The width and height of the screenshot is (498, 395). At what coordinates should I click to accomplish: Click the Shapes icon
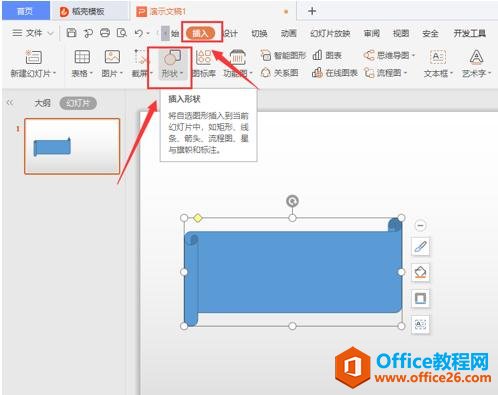point(173,57)
